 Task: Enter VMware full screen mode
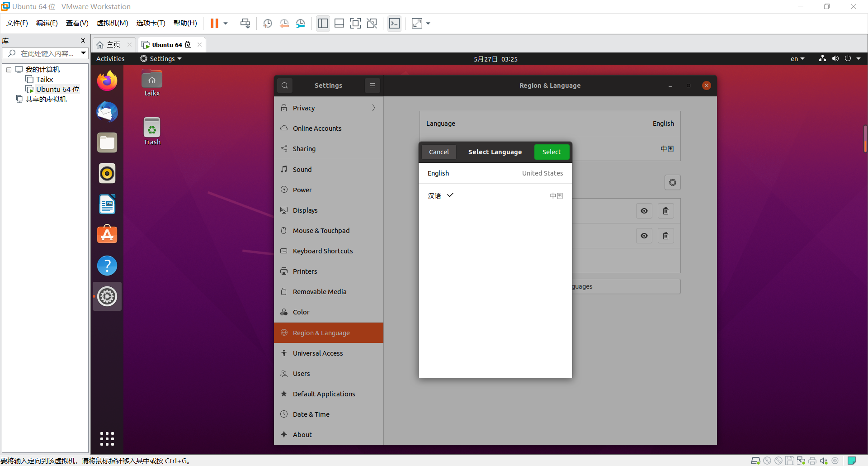[x=356, y=23]
